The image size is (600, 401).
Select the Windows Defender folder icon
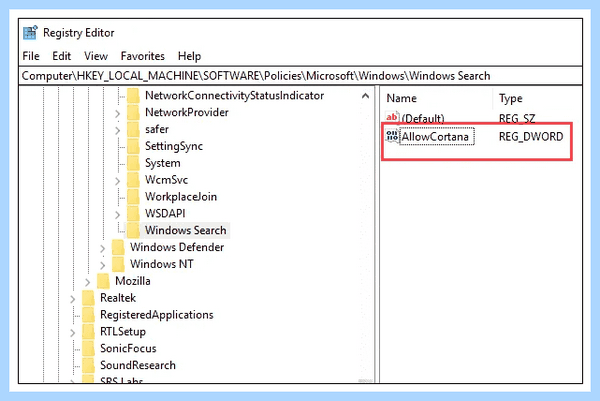(118, 247)
